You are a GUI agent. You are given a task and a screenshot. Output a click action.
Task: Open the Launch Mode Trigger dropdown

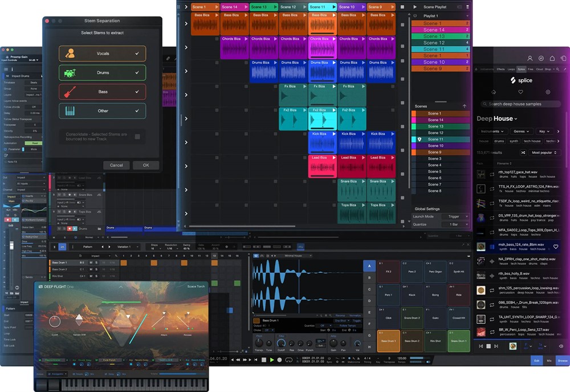(456, 217)
